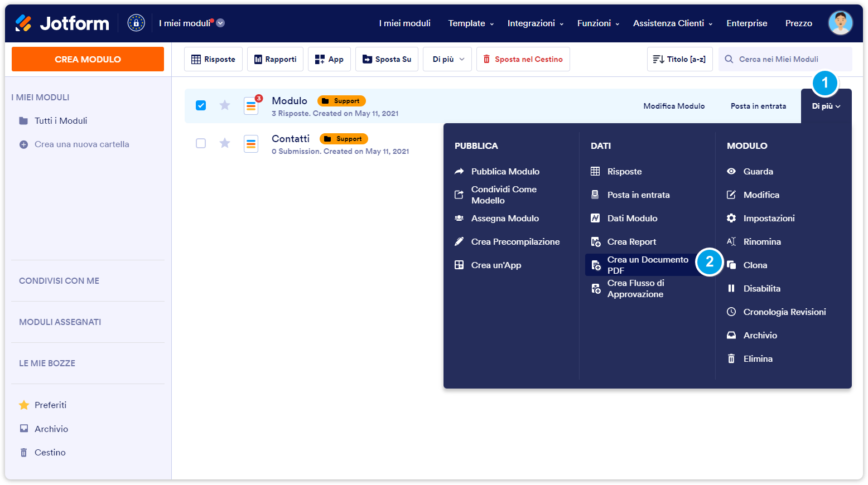Favorite the Contatti form with its star
Viewport: 868px width, 485px height.
pos(225,143)
